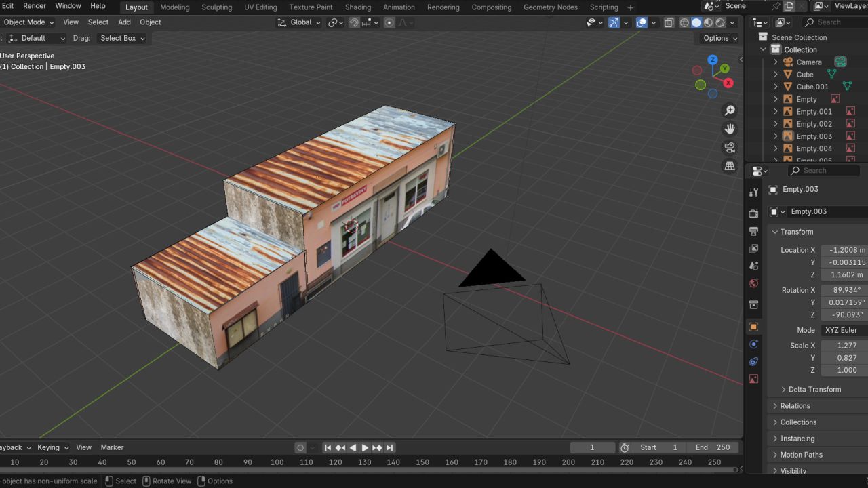868x488 pixels.
Task: Toggle show gizmo button
Action: 614,22
